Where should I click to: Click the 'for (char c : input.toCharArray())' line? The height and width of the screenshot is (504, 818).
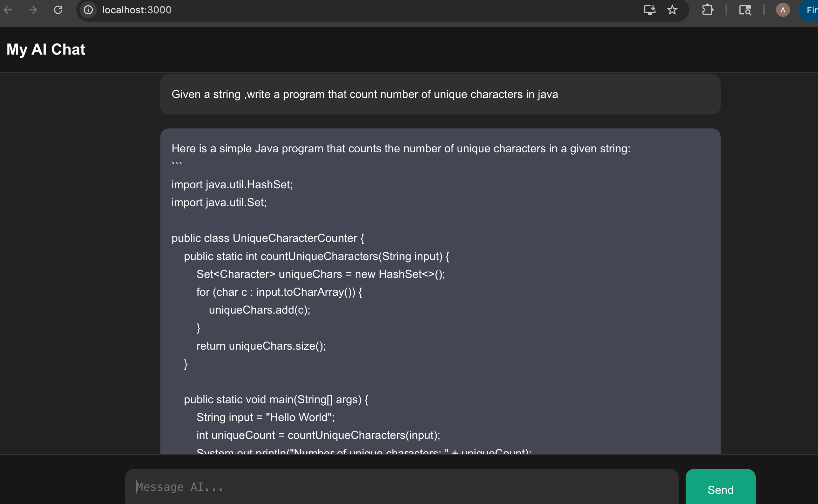(x=279, y=292)
